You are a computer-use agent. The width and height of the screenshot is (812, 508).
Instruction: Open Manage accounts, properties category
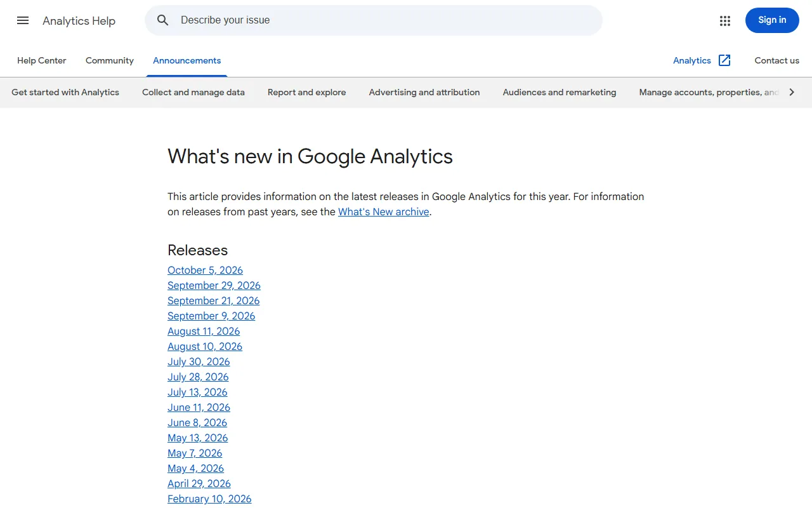709,92
